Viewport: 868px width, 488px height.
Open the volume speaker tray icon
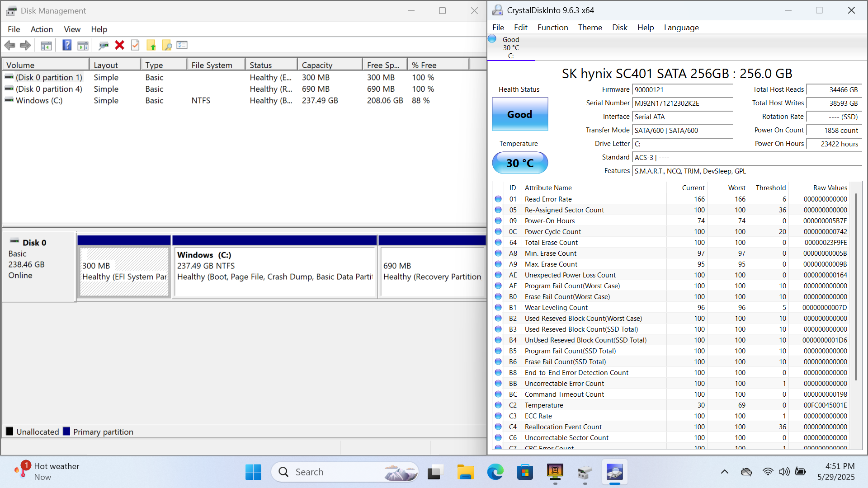pos(784,472)
